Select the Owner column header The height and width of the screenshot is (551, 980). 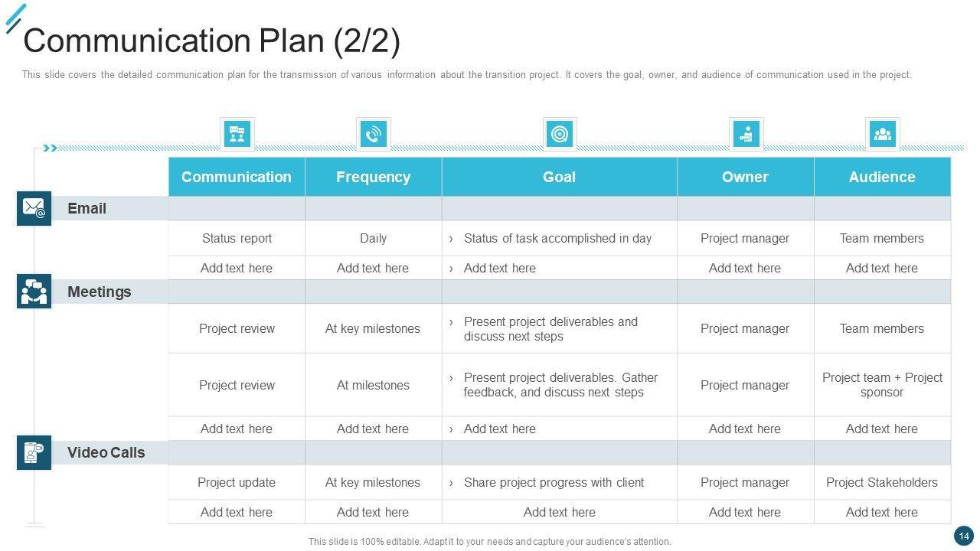point(745,177)
